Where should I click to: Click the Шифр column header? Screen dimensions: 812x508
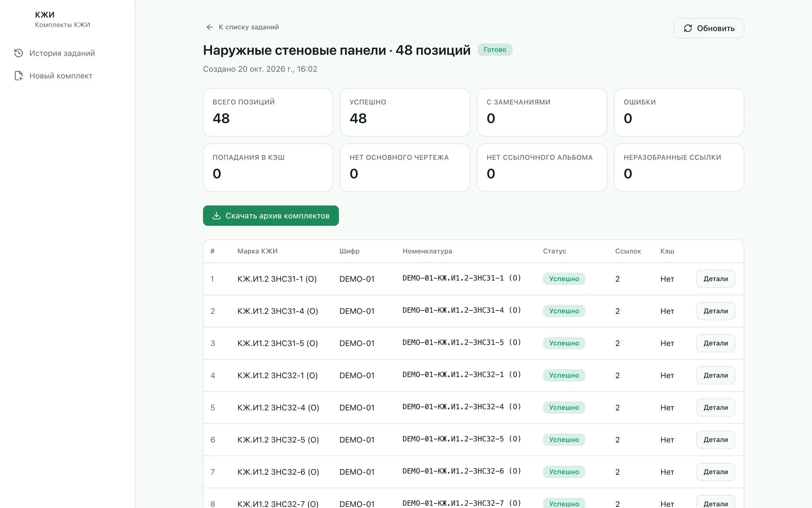click(349, 251)
